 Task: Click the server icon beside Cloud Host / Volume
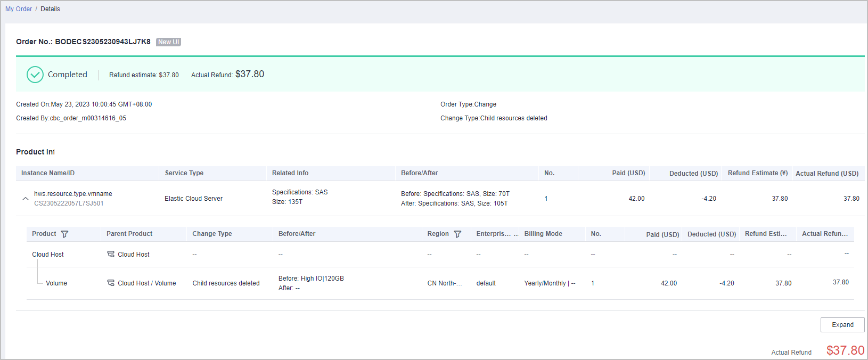(x=111, y=283)
